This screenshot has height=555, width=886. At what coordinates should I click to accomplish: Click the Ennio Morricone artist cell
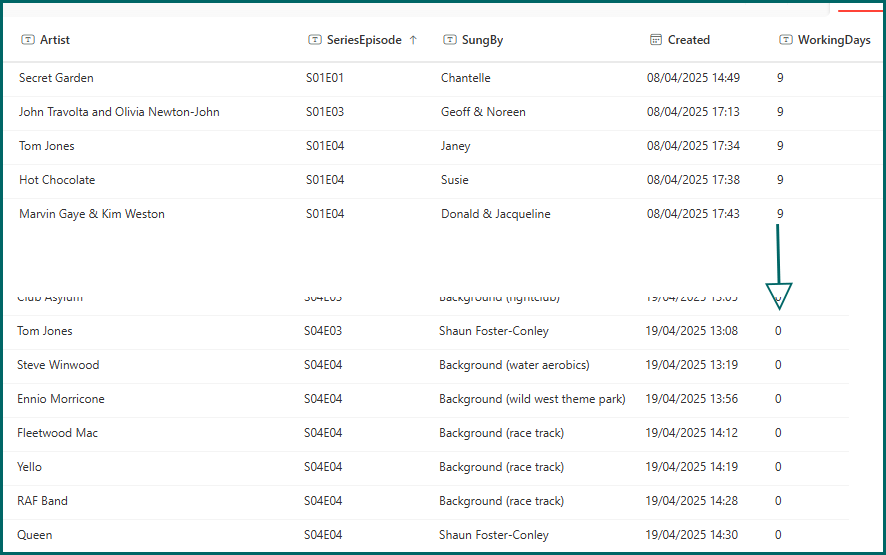(x=60, y=399)
